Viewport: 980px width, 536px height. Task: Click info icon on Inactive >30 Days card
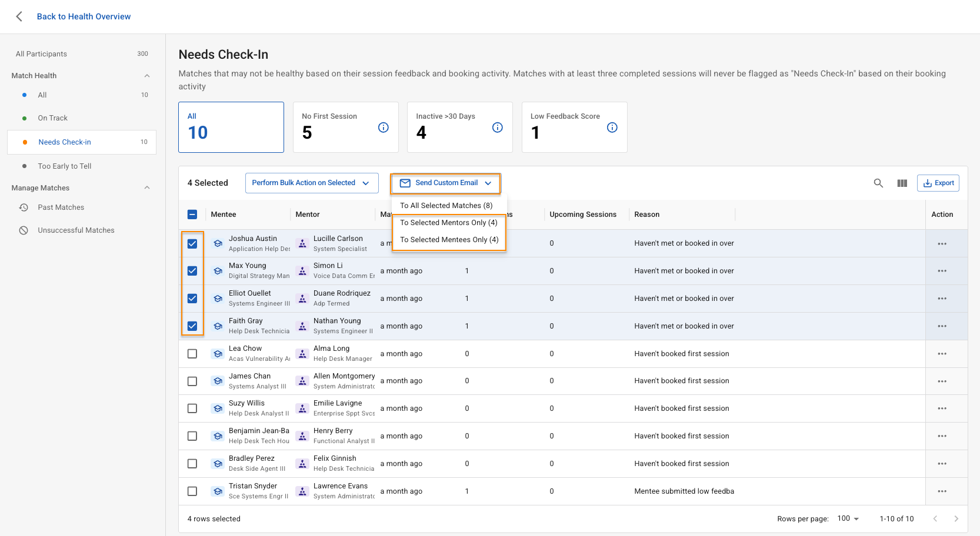click(497, 128)
